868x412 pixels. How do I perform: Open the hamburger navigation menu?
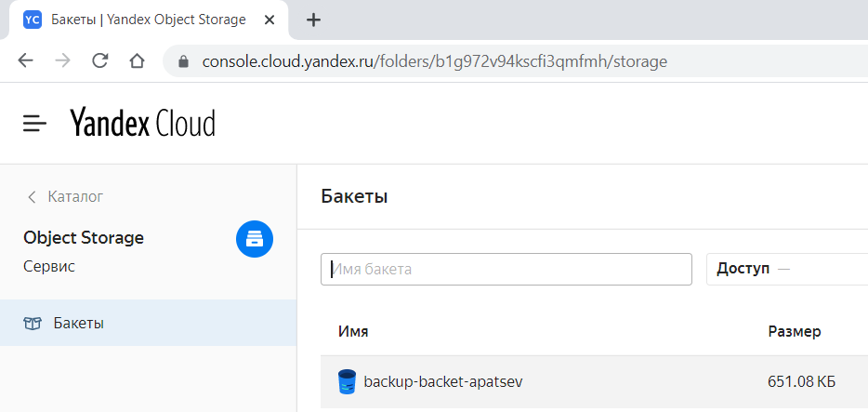click(34, 123)
